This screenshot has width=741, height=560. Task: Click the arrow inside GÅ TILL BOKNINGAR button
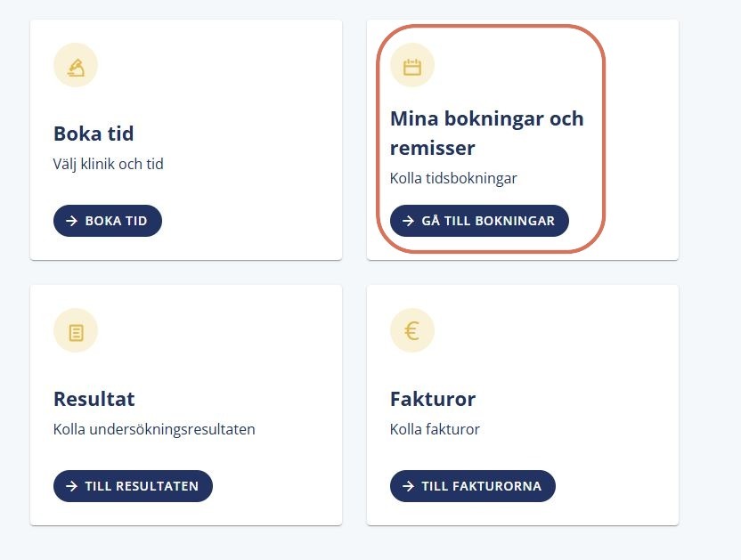pyautogui.click(x=408, y=221)
